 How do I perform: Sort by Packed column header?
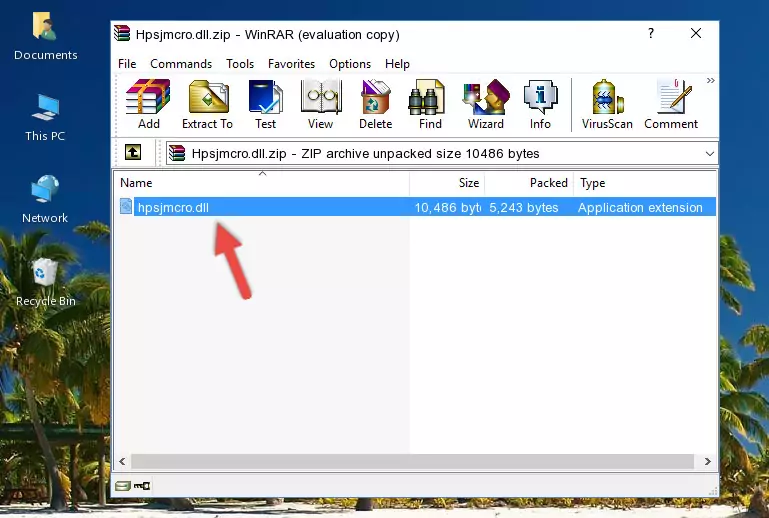(529, 183)
